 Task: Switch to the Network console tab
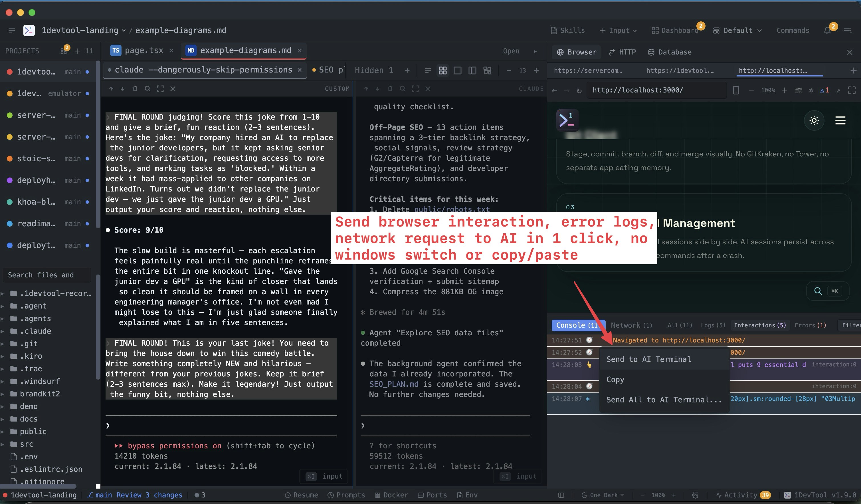631,325
